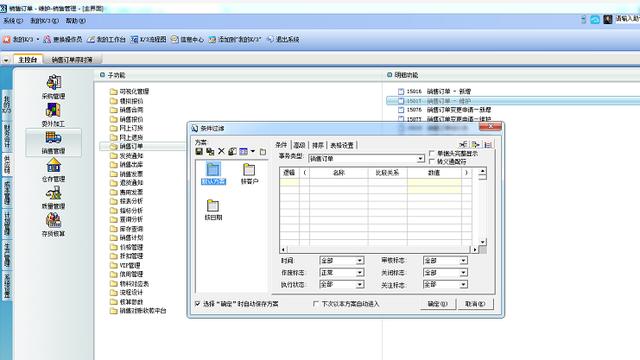Open 15016 销售订单-新增 in the right list
Screen dimensions: 640x360
[435, 91]
